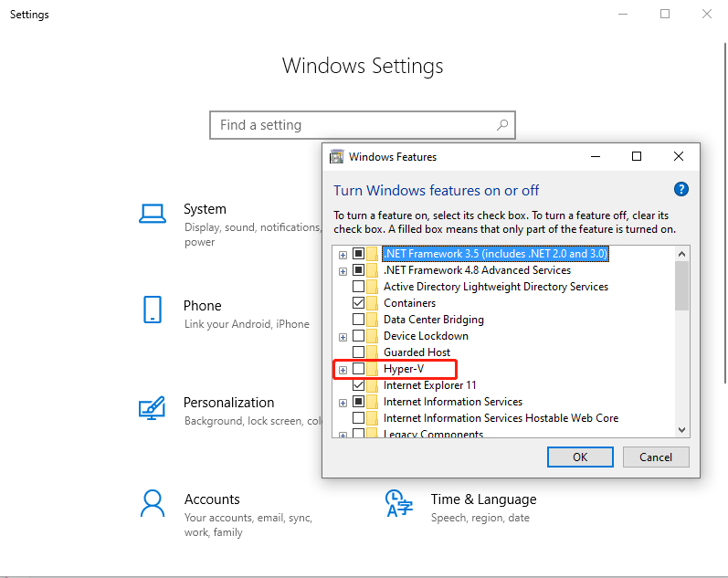Image resolution: width=728 pixels, height=578 pixels.
Task: Select Internet Information Services Hostable Web Core label
Action: pyautogui.click(x=501, y=418)
